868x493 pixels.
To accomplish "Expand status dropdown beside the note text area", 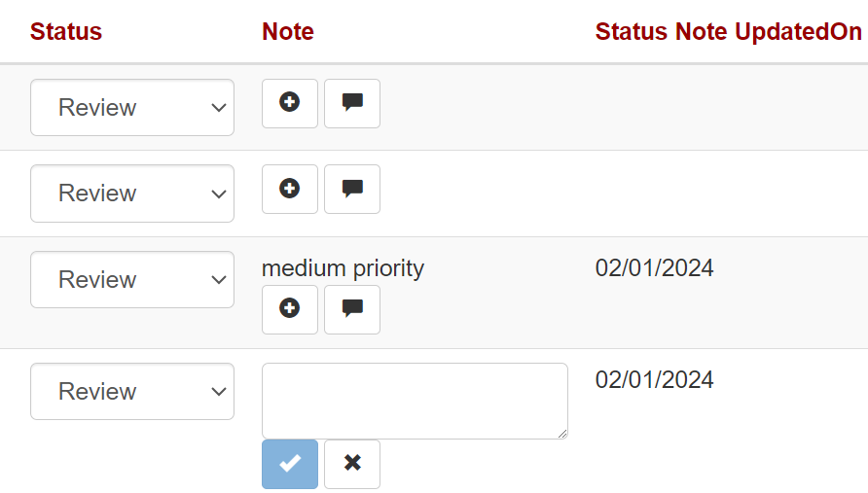I will pyautogui.click(x=132, y=391).
